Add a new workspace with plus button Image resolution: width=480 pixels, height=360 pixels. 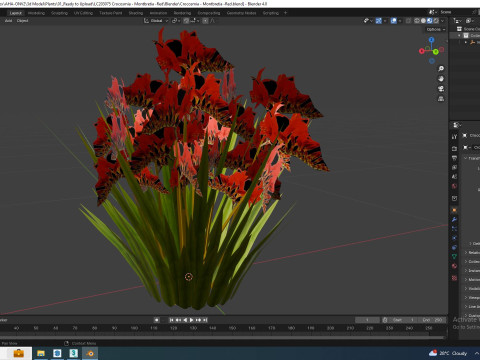point(285,13)
